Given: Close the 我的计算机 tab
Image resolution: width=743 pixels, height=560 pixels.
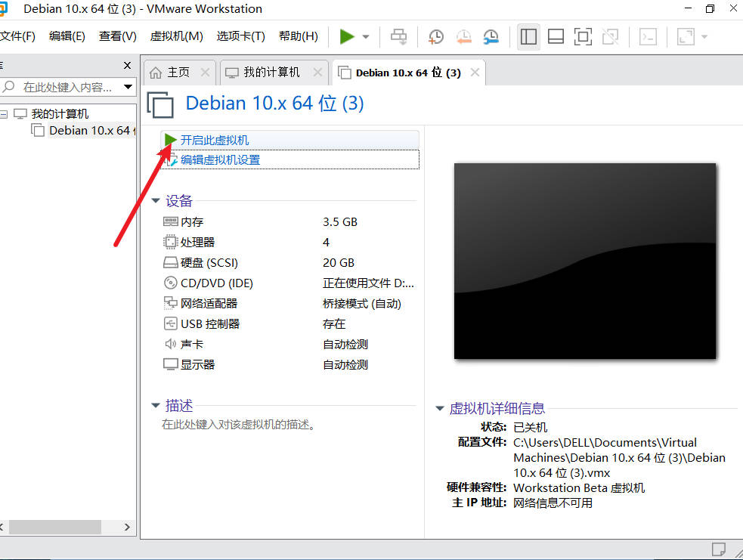Looking at the screenshot, I should (x=317, y=73).
